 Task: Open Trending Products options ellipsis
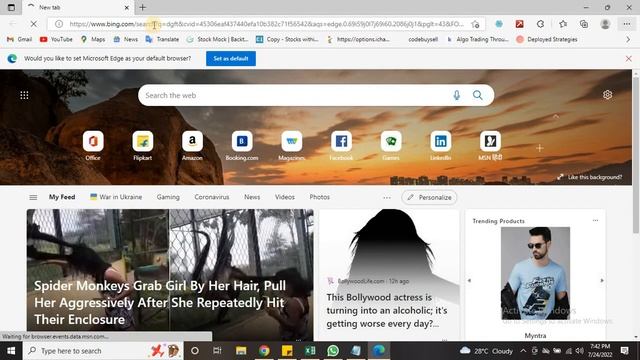pyautogui.click(x=596, y=220)
